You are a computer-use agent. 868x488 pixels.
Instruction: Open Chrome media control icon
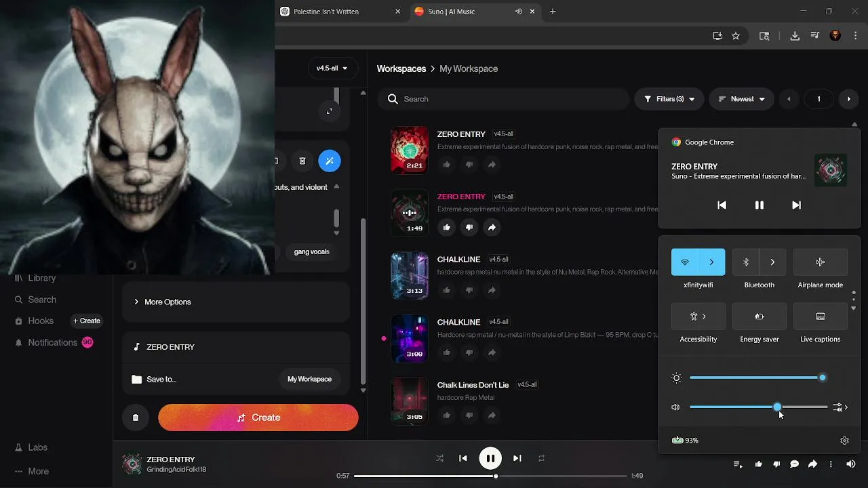[x=815, y=36]
